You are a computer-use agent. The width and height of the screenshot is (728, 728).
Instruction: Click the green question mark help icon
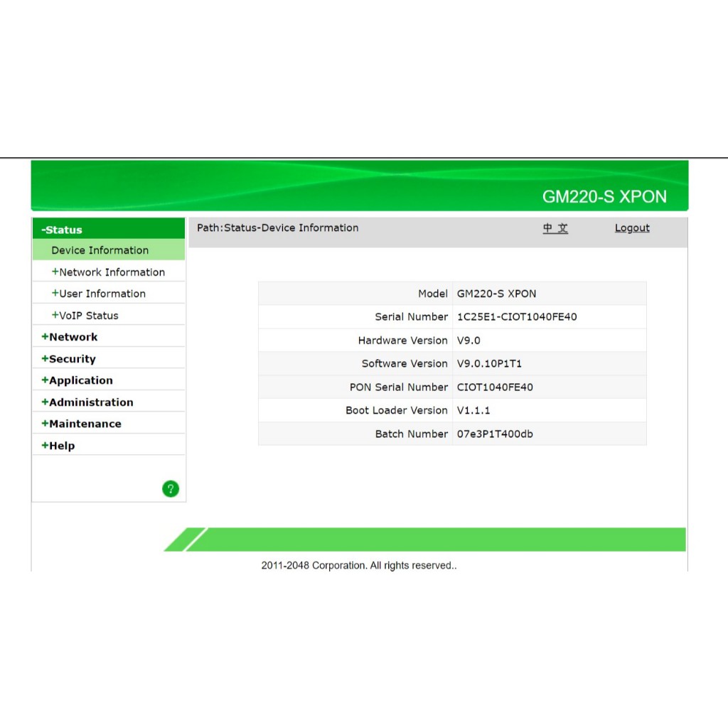point(171,489)
